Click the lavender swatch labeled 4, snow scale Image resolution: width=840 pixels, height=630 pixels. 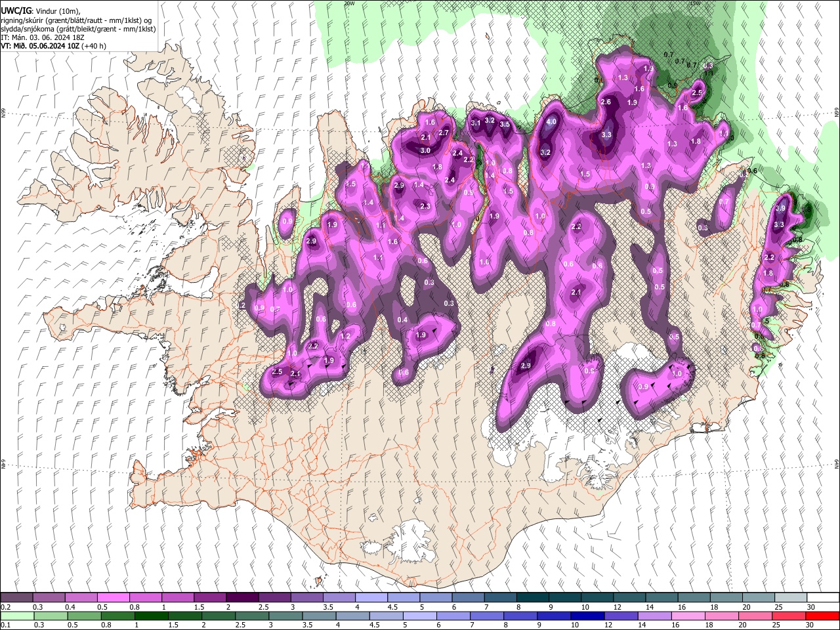tap(371, 598)
